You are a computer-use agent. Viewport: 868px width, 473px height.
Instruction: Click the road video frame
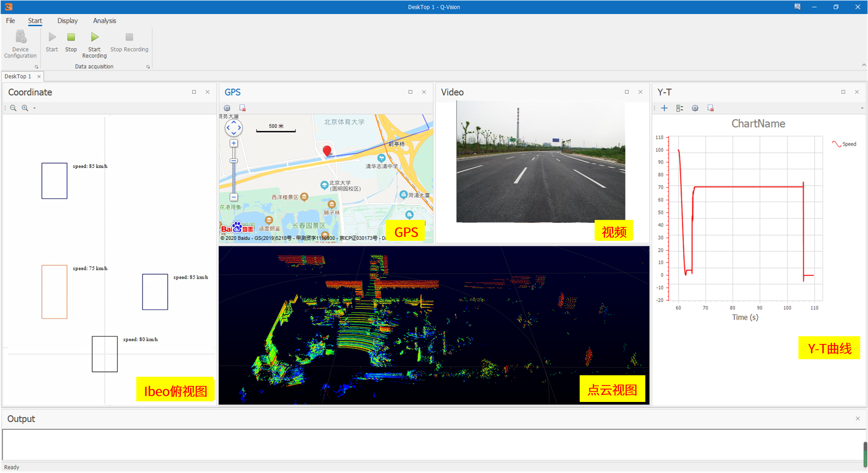tap(540, 161)
